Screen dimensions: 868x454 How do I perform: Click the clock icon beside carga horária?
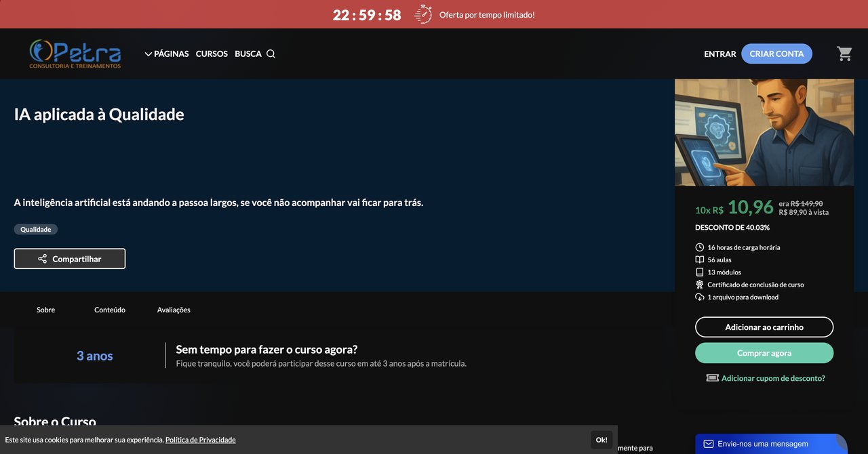click(700, 247)
